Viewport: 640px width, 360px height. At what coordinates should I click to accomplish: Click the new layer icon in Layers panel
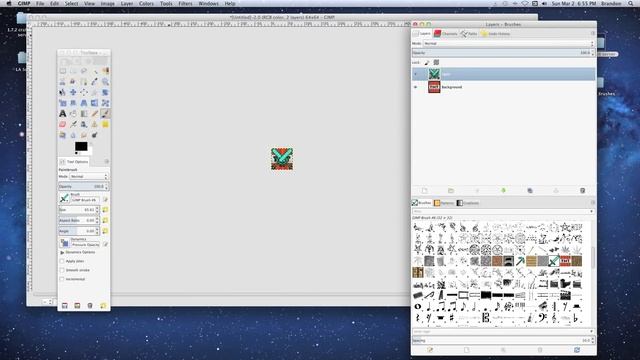click(425, 191)
